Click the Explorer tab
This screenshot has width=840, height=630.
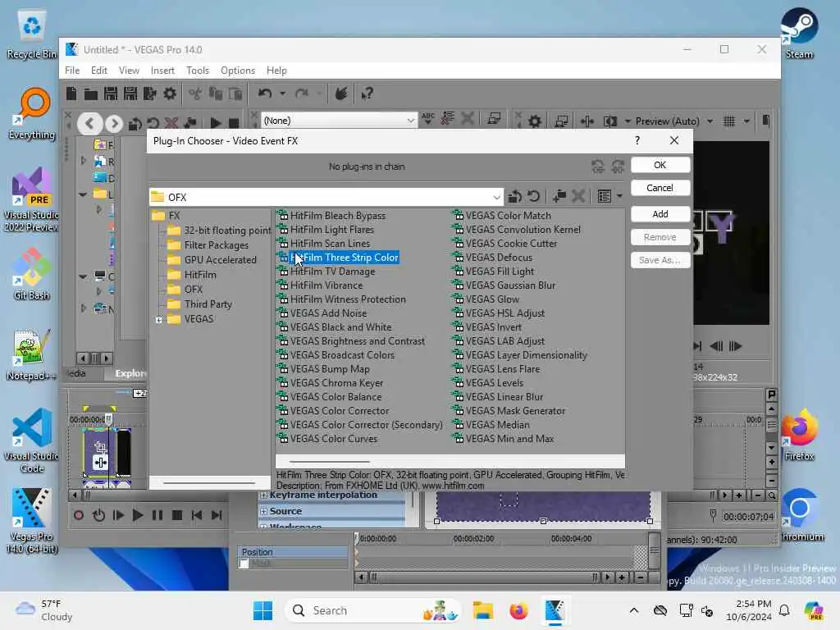(130, 373)
